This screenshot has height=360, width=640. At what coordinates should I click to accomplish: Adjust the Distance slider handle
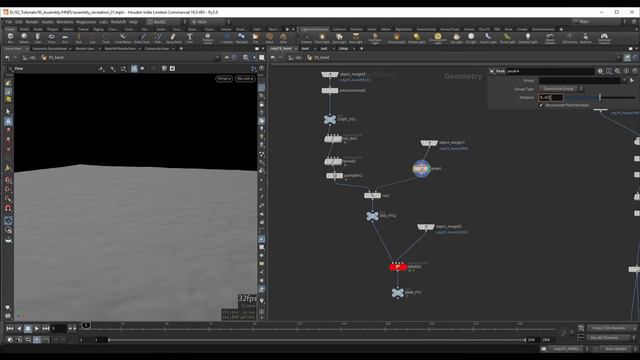pyautogui.click(x=600, y=97)
